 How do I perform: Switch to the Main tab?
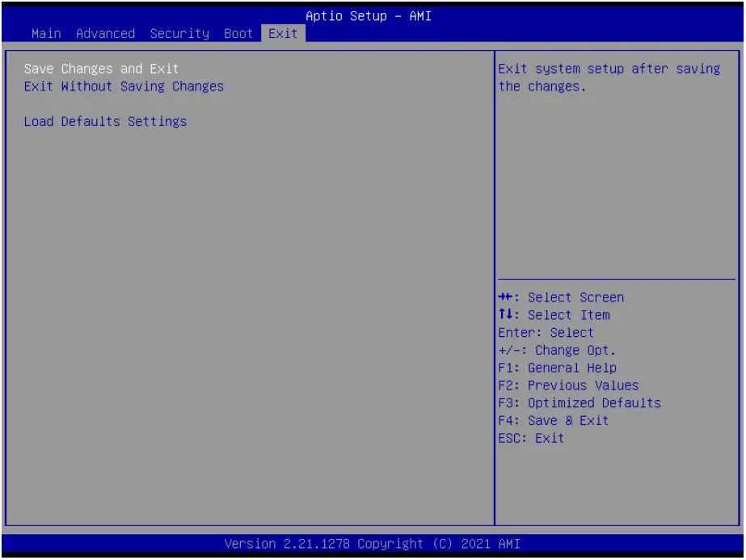[x=45, y=33]
